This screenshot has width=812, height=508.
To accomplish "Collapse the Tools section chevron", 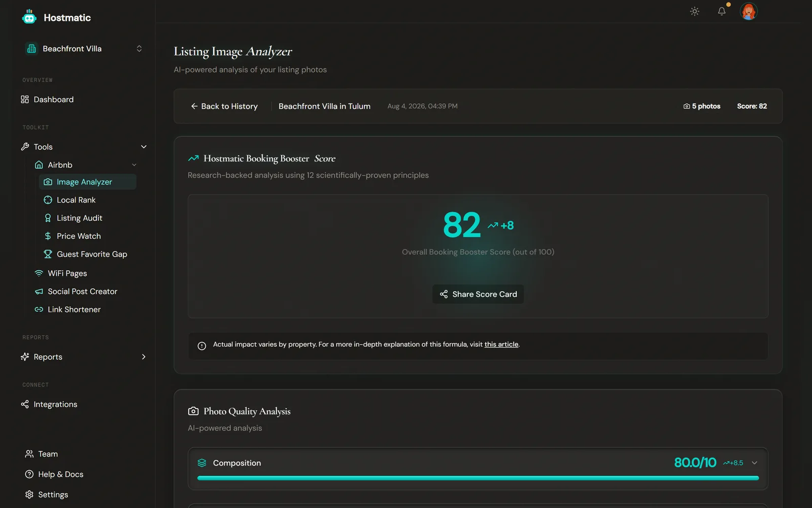I will click(144, 147).
